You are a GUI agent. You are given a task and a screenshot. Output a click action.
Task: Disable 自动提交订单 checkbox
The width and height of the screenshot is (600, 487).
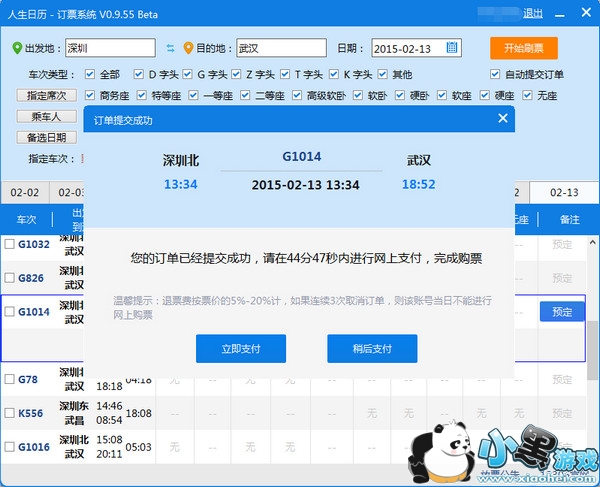[x=495, y=74]
